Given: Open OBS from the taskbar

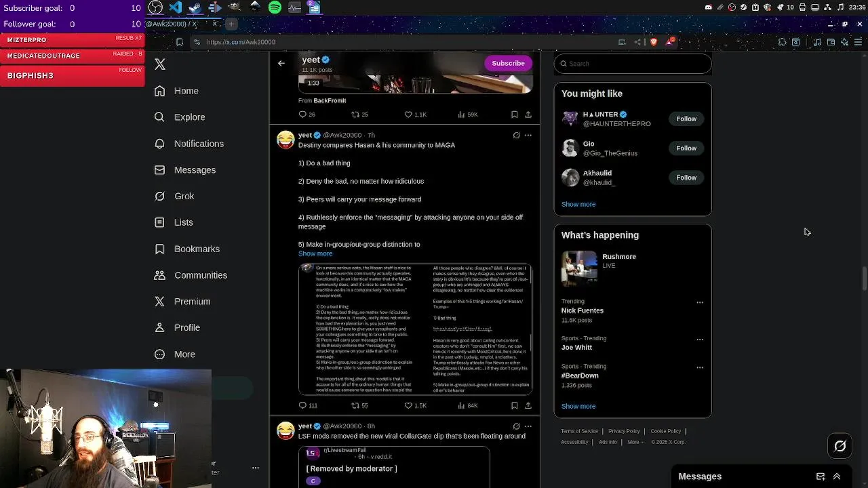Looking at the screenshot, I should coord(155,7).
